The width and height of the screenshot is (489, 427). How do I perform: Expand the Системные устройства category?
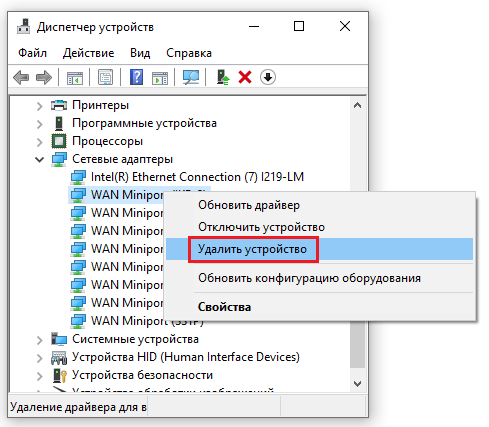click(40, 340)
